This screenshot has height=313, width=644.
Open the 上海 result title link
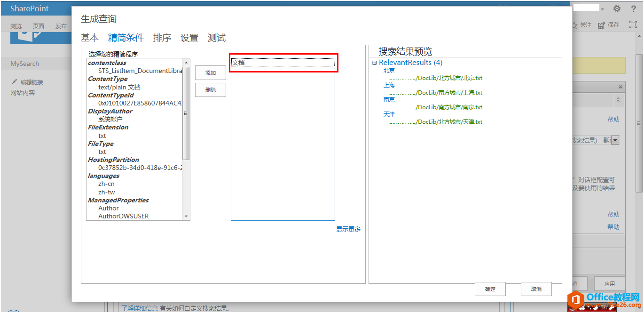389,85
